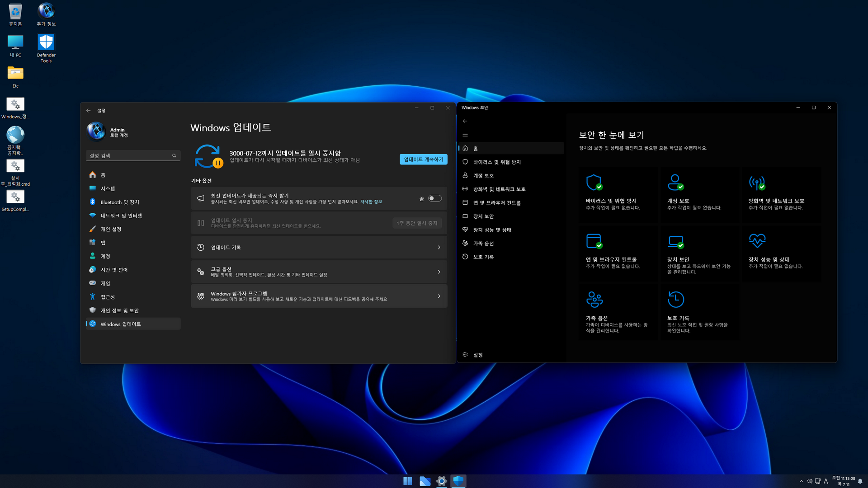Viewport: 868px width, 488px height.
Task: Expand the Update history row
Action: (x=319, y=248)
